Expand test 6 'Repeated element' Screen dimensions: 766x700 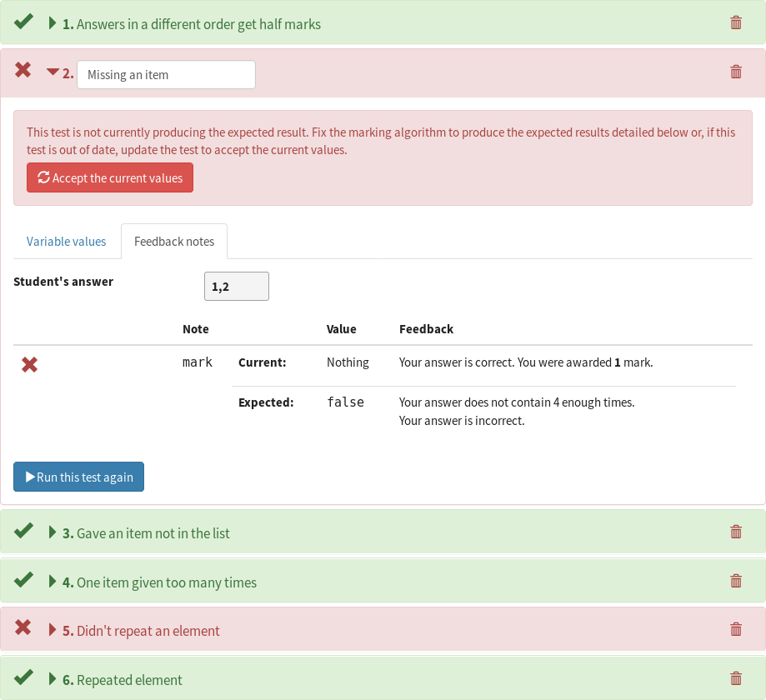[53, 679]
